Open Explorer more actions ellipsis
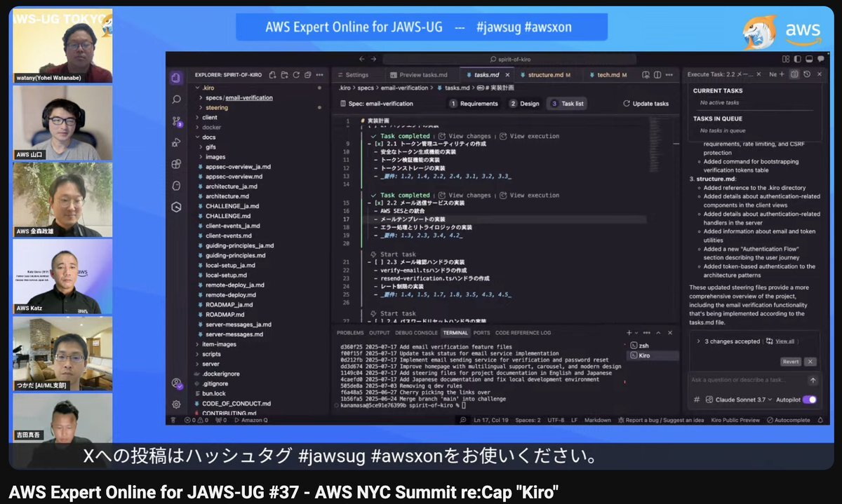The image size is (842, 504). [x=319, y=74]
